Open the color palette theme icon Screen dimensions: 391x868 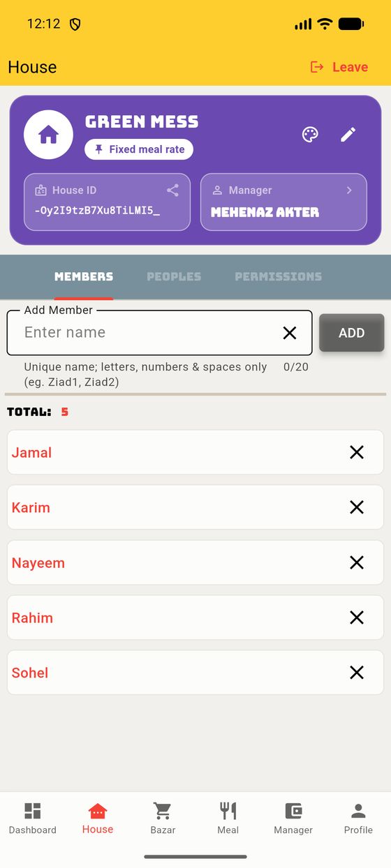tap(310, 135)
